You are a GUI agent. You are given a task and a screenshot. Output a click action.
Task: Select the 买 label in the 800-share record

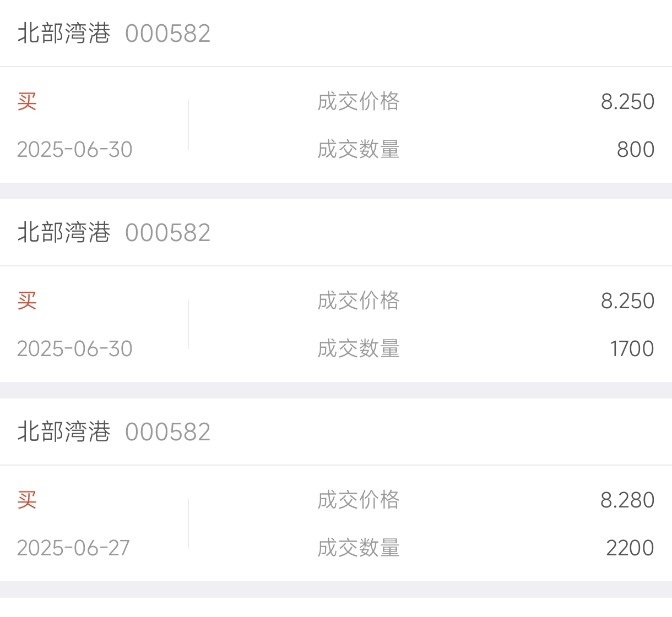tap(27, 101)
